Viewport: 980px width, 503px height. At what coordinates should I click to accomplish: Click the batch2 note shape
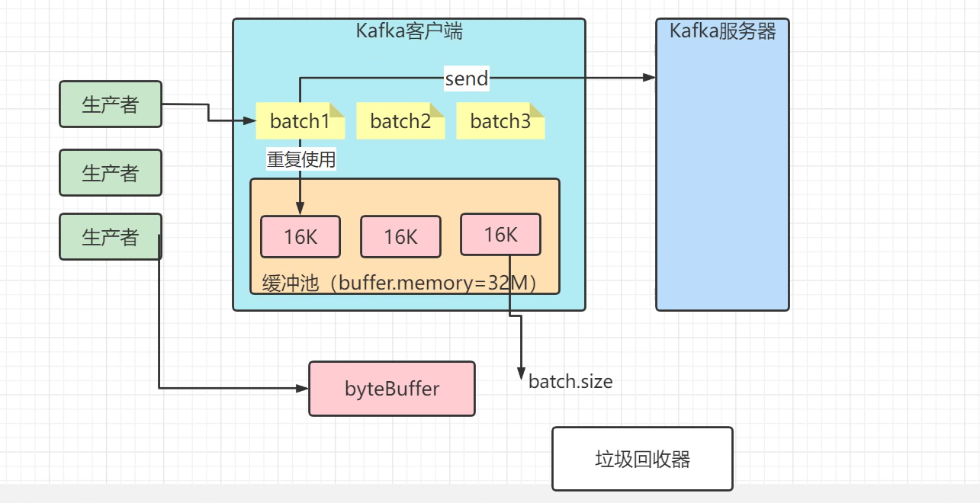click(x=400, y=121)
